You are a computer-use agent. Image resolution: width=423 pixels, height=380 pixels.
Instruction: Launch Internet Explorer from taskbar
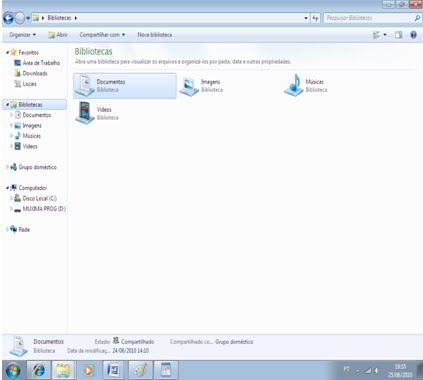click(39, 370)
